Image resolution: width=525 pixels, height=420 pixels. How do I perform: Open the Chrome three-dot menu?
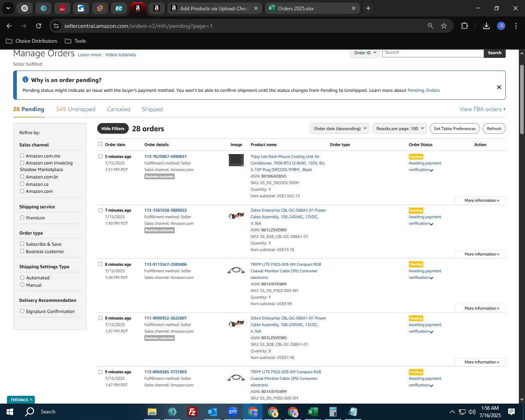pos(515,26)
